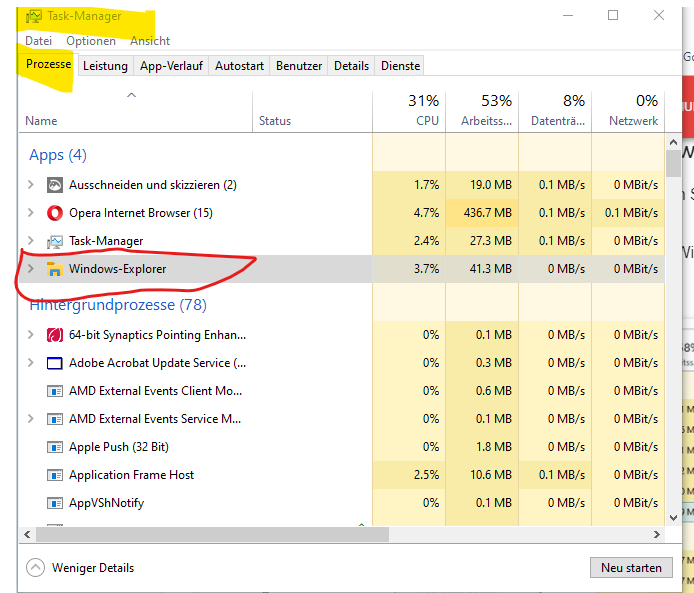The width and height of the screenshot is (694, 593).
Task: Open the Datei menu
Action: pos(39,41)
